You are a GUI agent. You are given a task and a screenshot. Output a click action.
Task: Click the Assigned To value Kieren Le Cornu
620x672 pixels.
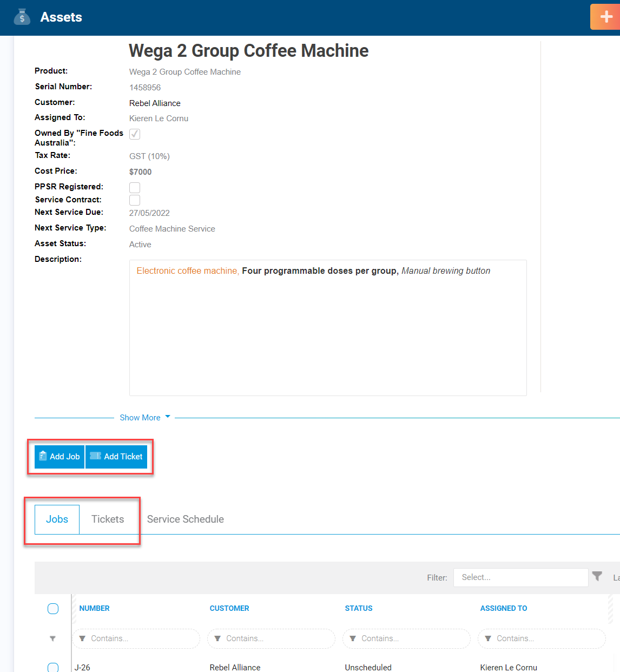pyautogui.click(x=159, y=118)
